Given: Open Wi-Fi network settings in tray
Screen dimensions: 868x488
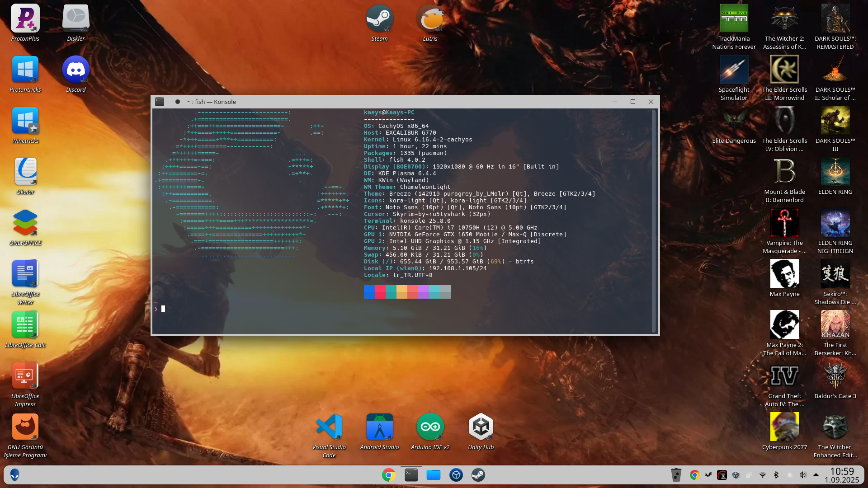Looking at the screenshot, I should click(x=763, y=475).
